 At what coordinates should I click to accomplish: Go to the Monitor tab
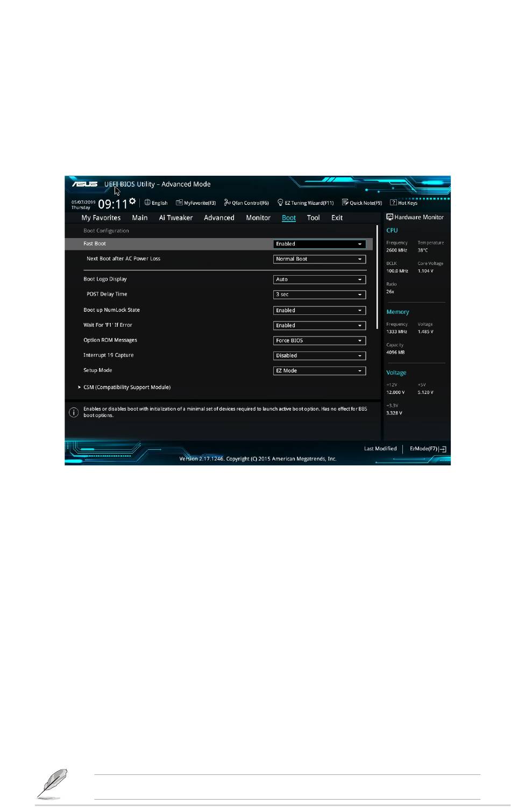pyautogui.click(x=258, y=218)
